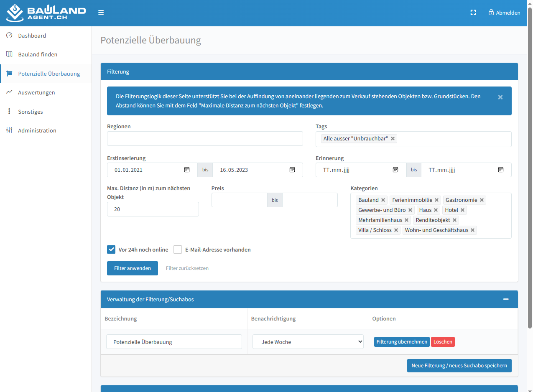Open calendar picker for Erstinserierung end date
Viewport: 533px width, 392px height.
(x=292, y=170)
